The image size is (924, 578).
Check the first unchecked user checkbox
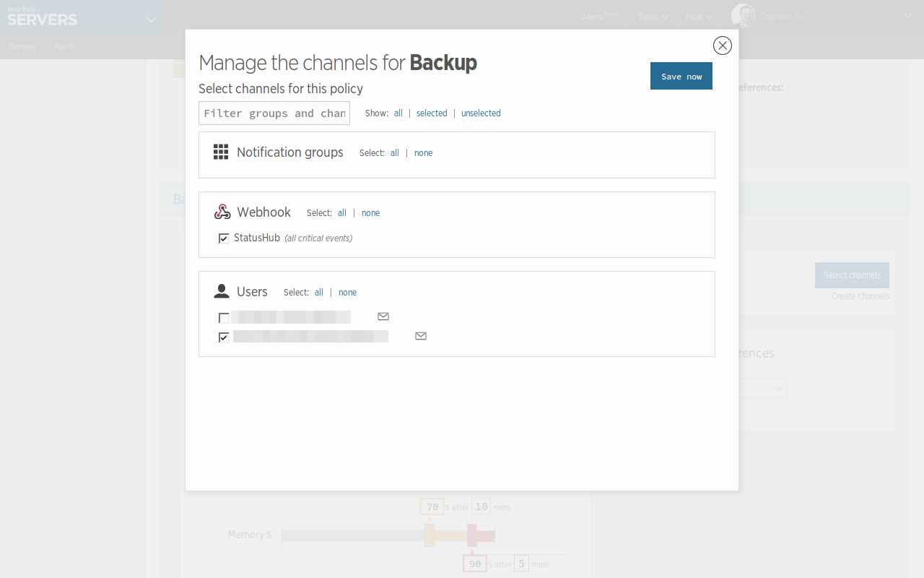tap(224, 318)
